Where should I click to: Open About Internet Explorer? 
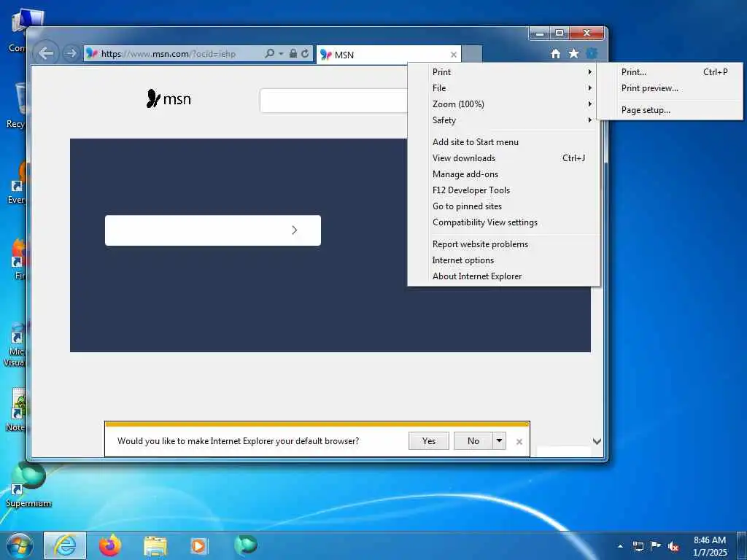[x=504, y=276]
